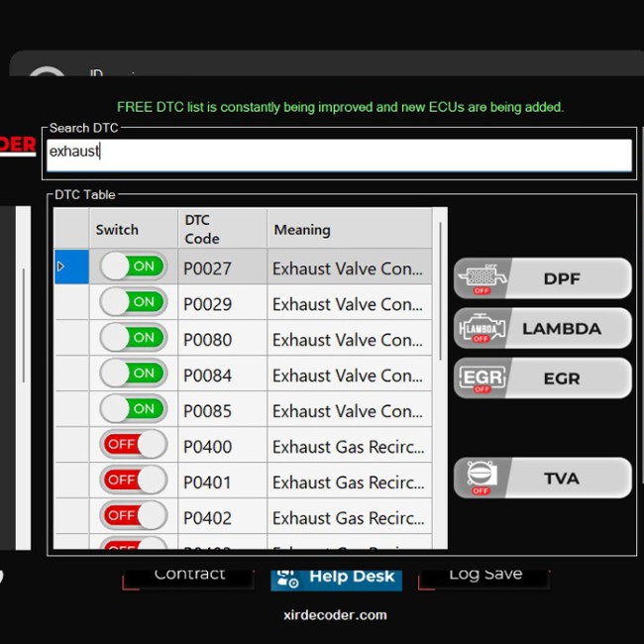Select the P0401 code cell
The width and height of the screenshot is (644, 644).
pyautogui.click(x=222, y=481)
